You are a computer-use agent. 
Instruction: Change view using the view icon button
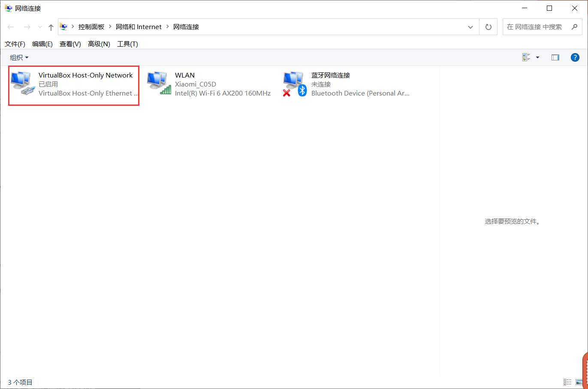coord(526,57)
